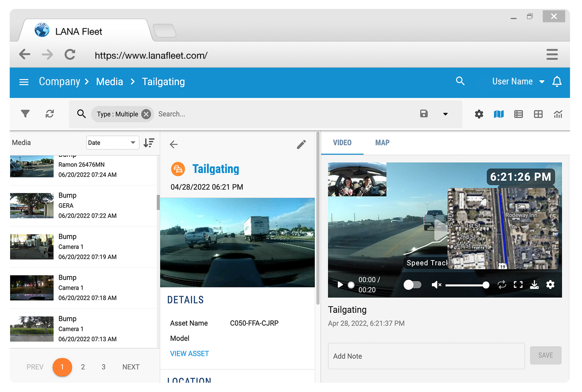582x392 pixels.
Task: Open the Date sort dropdown
Action: tap(112, 143)
